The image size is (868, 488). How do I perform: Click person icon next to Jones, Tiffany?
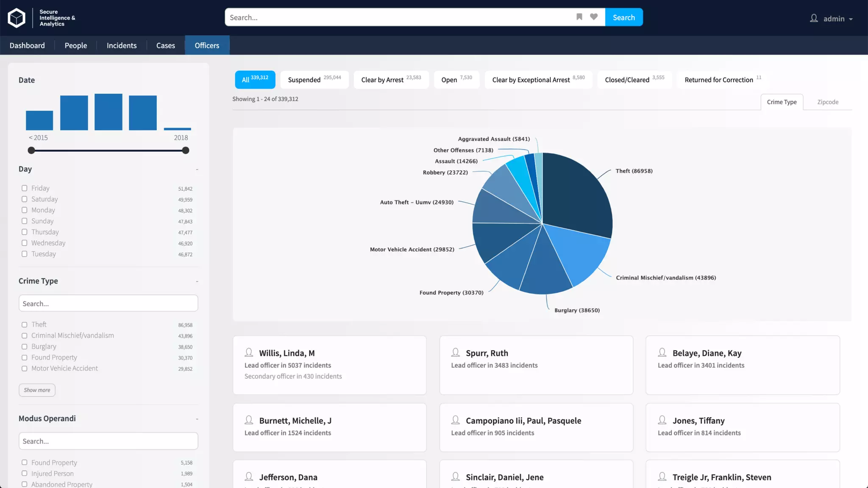[662, 420]
